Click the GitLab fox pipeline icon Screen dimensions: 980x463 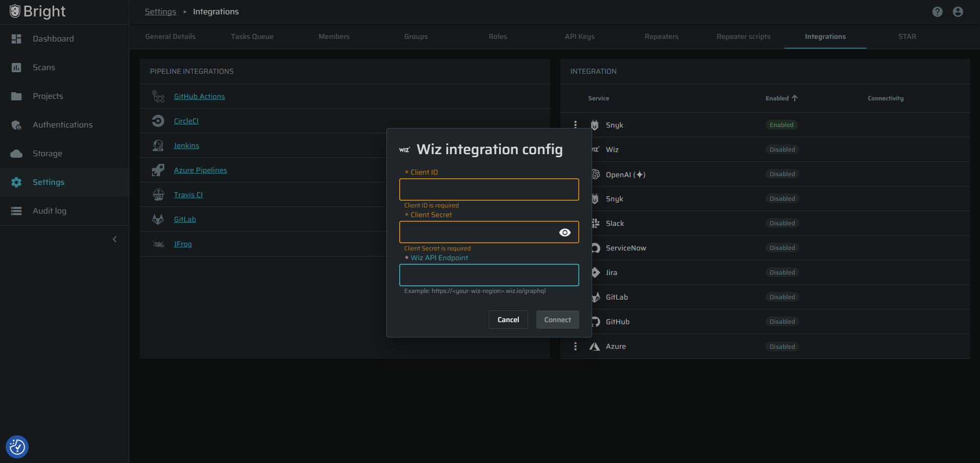tap(158, 219)
